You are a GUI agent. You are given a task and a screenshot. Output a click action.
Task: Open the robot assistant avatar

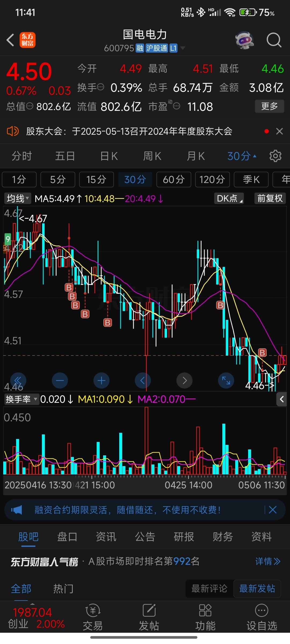pyautogui.click(x=245, y=40)
